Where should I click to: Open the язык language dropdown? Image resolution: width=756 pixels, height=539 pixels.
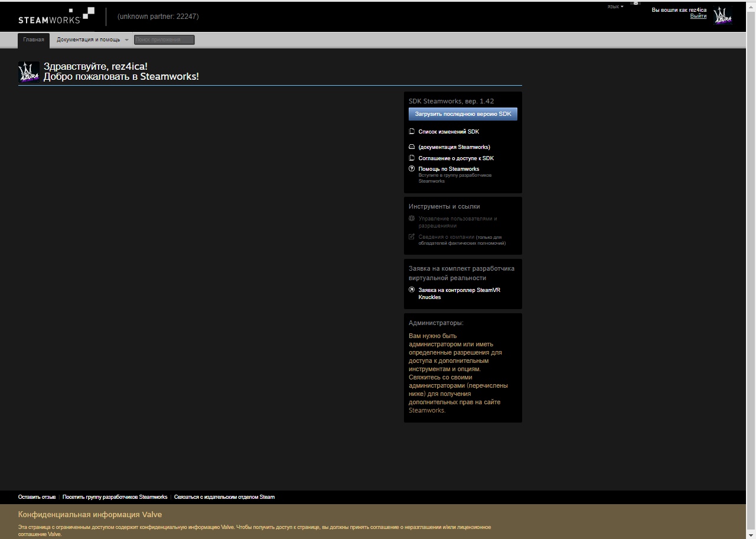[615, 7]
